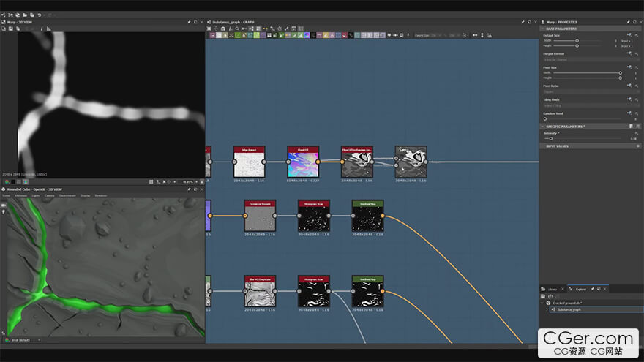This screenshot has height=362, width=644.
Task: Select Substance_graph in the Explorer tree
Action: [571, 309]
